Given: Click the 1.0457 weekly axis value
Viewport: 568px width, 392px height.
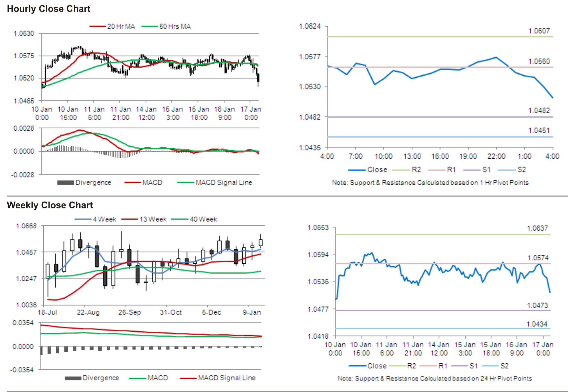Looking at the screenshot, I should 26,252.
